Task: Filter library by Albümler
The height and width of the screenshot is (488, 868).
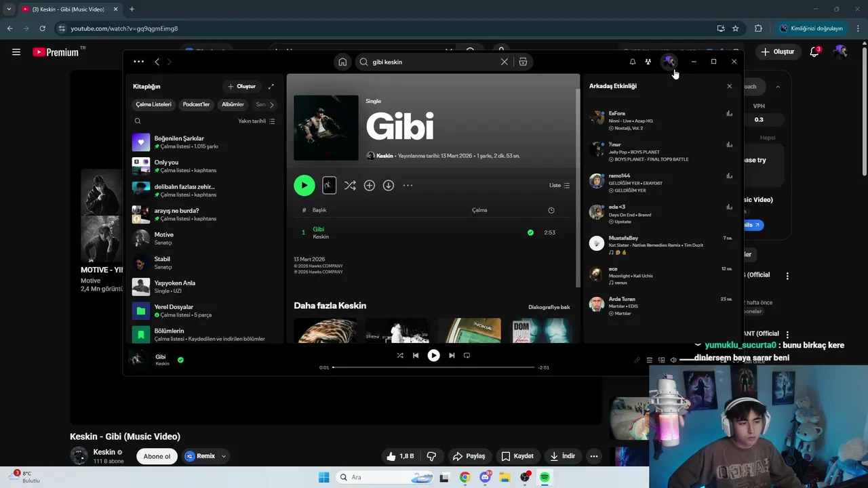Action: point(233,104)
